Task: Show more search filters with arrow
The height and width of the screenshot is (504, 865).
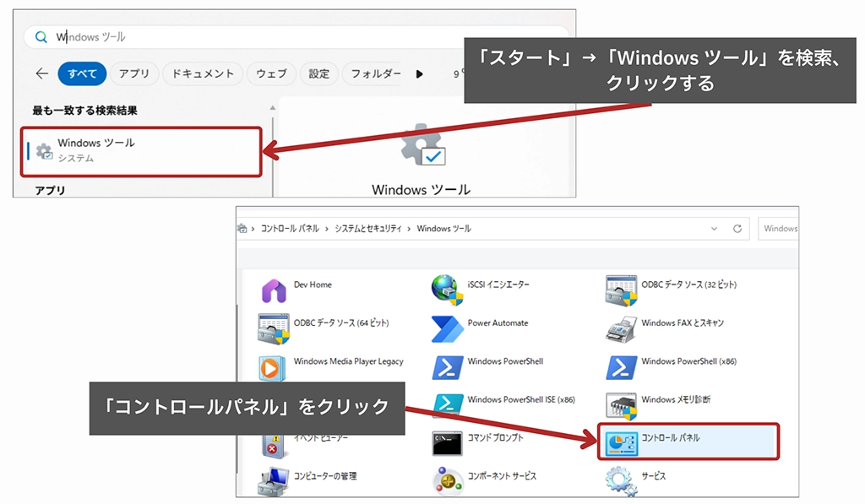Action: pos(420,73)
